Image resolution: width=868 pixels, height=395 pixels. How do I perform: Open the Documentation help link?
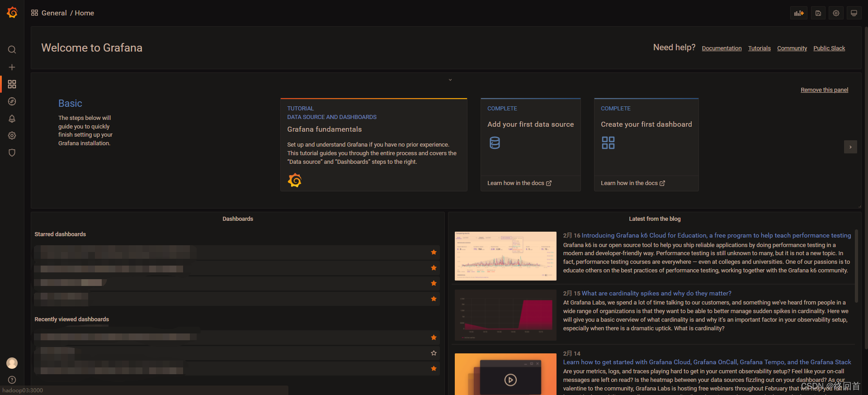pyautogui.click(x=722, y=48)
